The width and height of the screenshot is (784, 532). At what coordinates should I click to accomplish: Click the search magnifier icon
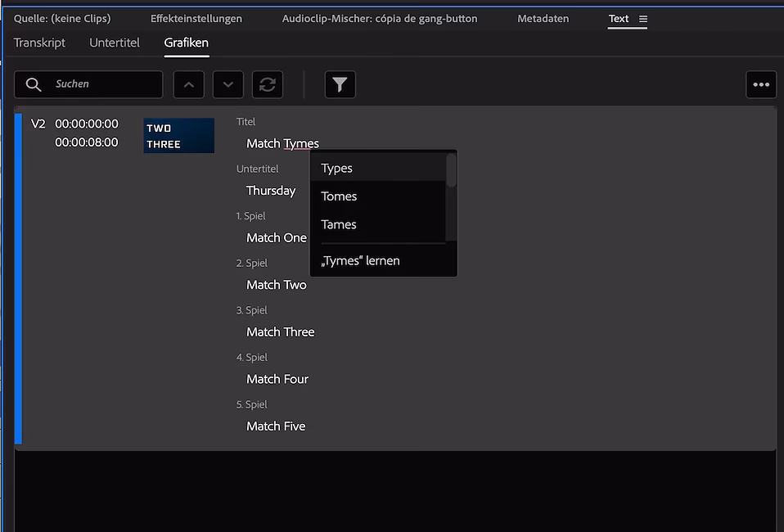34,84
